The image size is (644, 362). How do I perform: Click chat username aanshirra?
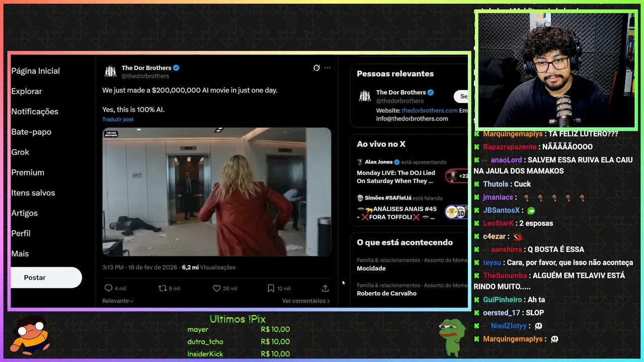click(506, 249)
